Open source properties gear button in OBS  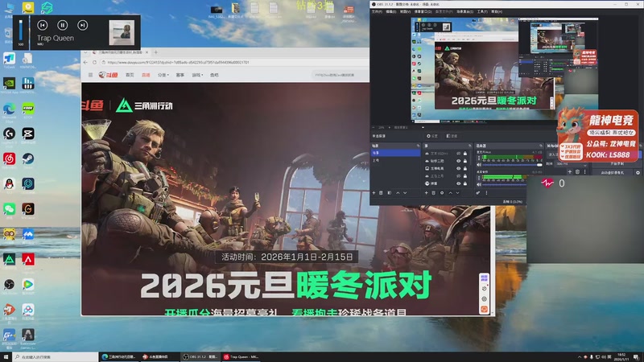point(432,136)
